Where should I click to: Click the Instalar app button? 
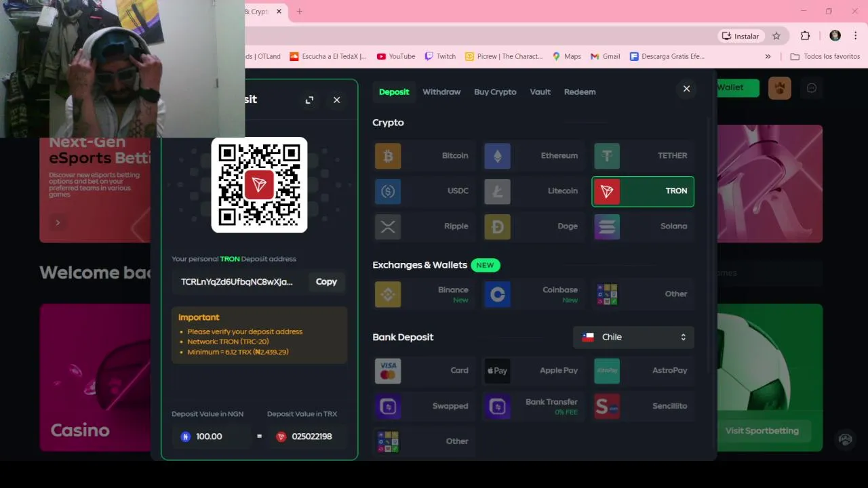(x=741, y=36)
